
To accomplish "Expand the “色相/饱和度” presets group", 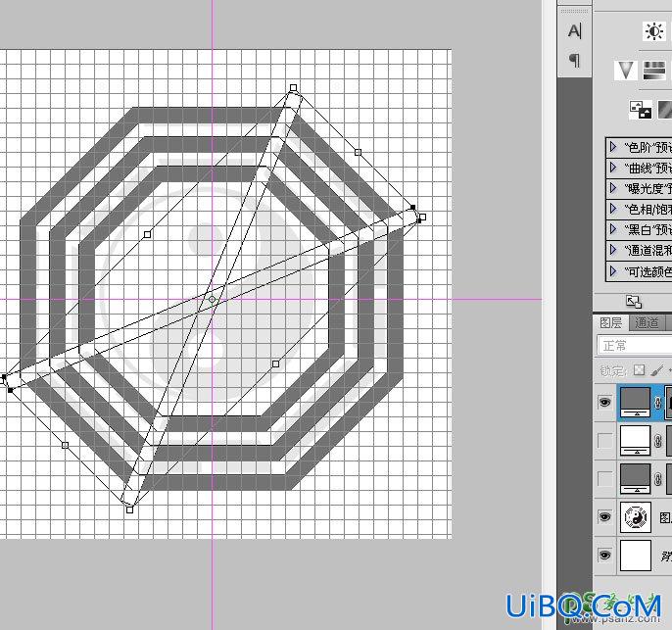I will click(x=613, y=209).
